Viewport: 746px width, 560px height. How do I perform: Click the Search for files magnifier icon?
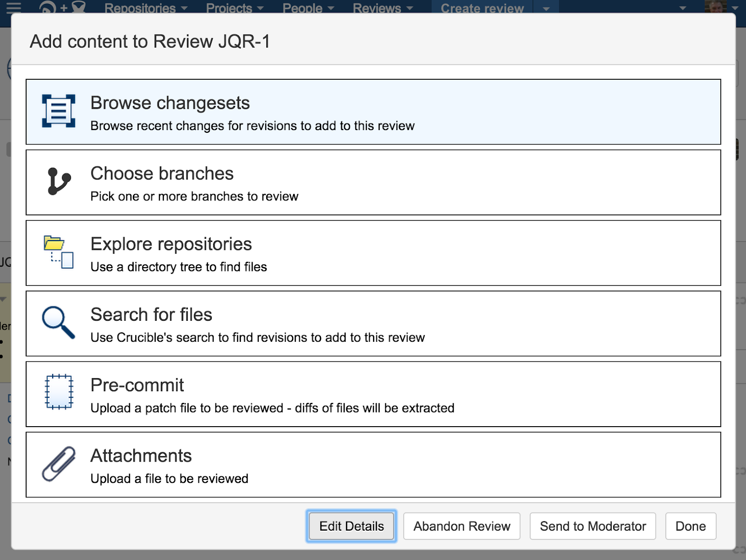58,322
